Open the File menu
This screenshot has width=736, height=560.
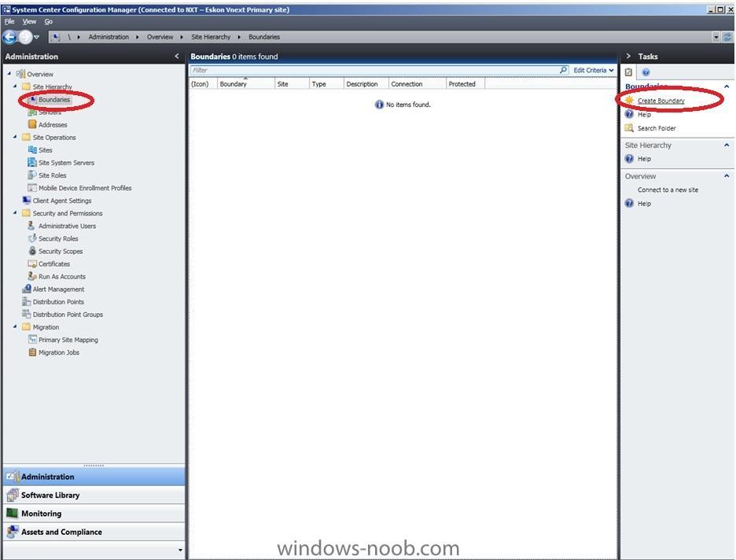pos(9,21)
